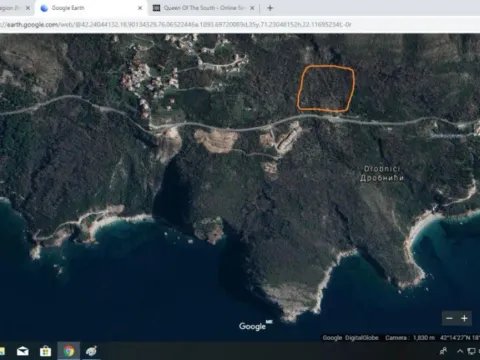480x360 pixels.
Task: Click the 42°14'27"N coordinates readout
Action: (x=460, y=338)
